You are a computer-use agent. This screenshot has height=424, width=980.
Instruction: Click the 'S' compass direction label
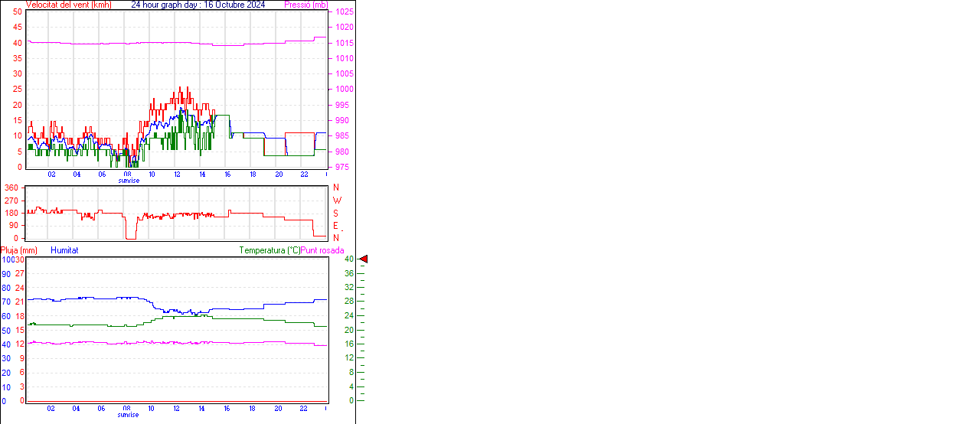(x=335, y=213)
